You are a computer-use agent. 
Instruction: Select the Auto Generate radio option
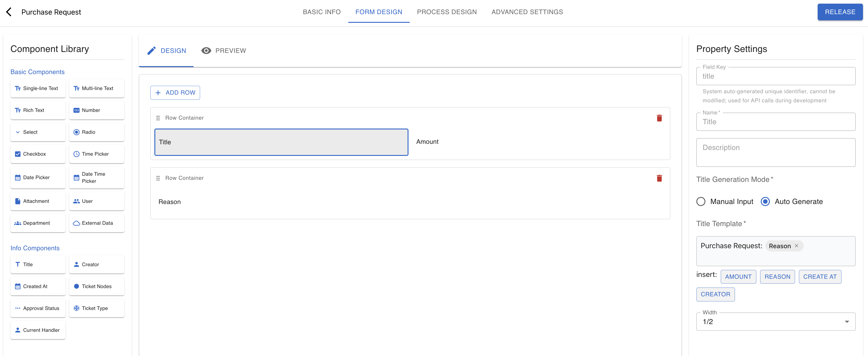pyautogui.click(x=765, y=202)
